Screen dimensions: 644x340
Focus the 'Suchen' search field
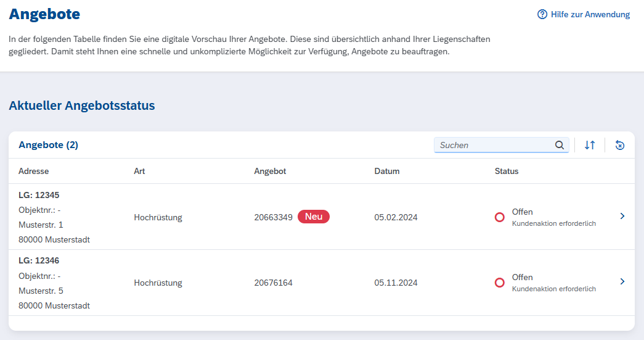(493, 145)
